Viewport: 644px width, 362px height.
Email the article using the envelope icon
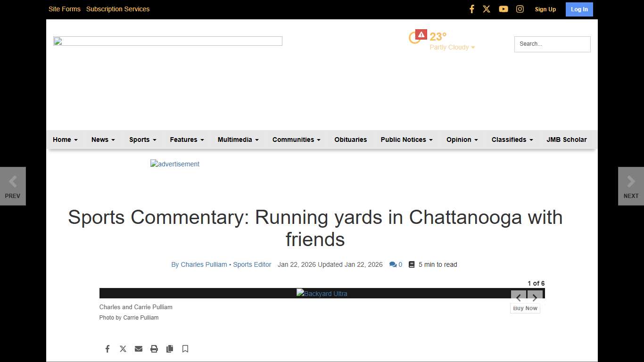pos(139,349)
